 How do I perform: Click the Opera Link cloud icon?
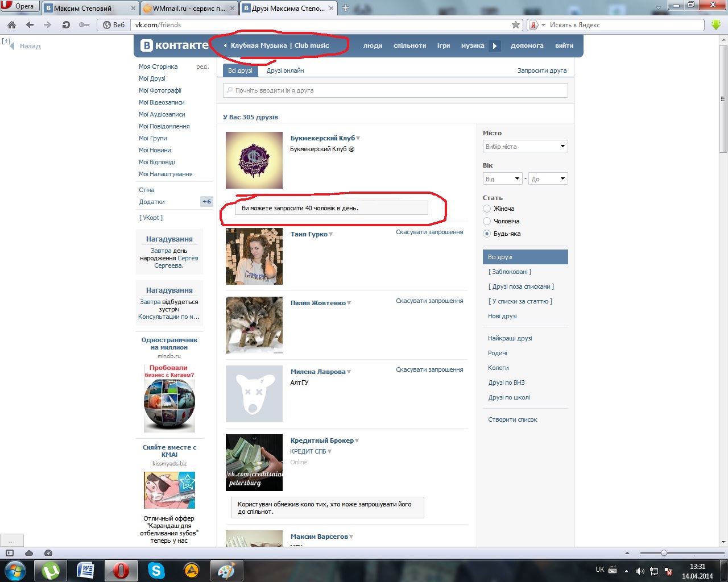point(29,553)
